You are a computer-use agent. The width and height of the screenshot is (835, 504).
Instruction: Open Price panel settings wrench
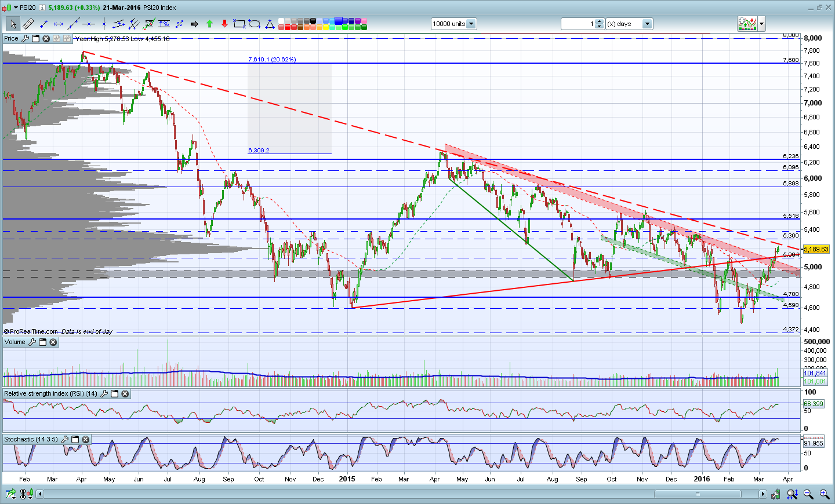25,38
